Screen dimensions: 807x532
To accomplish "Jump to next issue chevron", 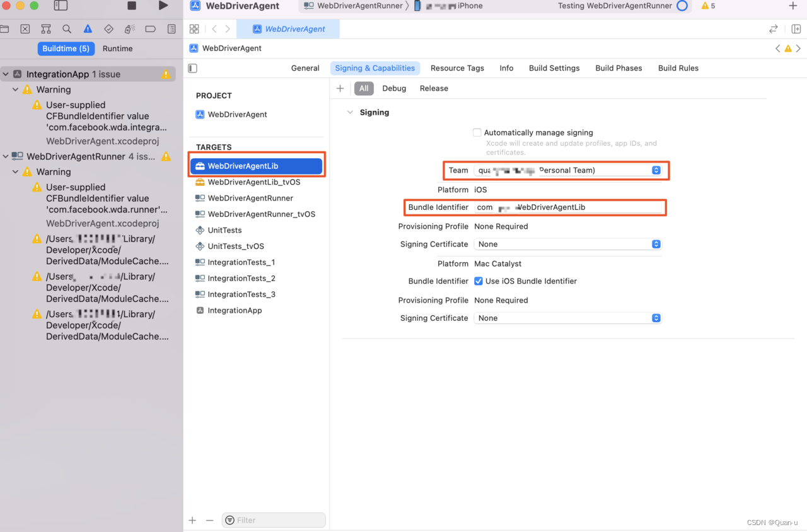I will (799, 49).
